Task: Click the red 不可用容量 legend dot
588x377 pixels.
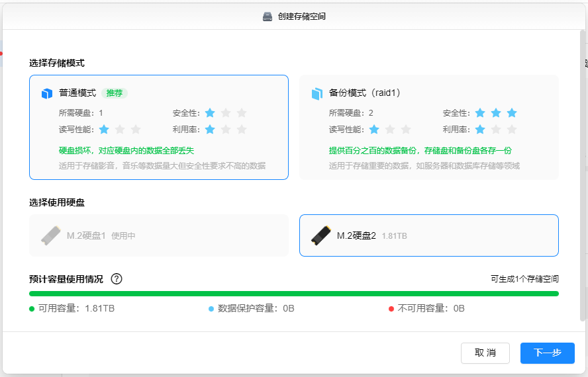Action: (391, 309)
